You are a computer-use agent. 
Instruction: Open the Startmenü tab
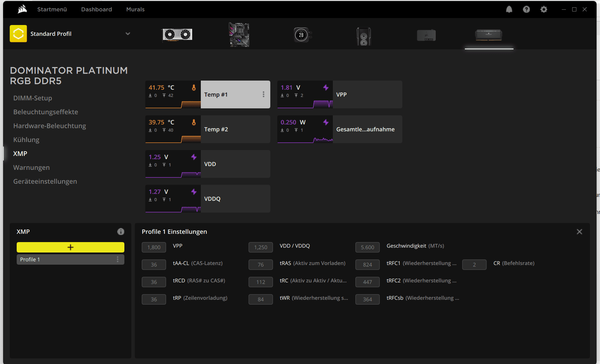pos(52,9)
